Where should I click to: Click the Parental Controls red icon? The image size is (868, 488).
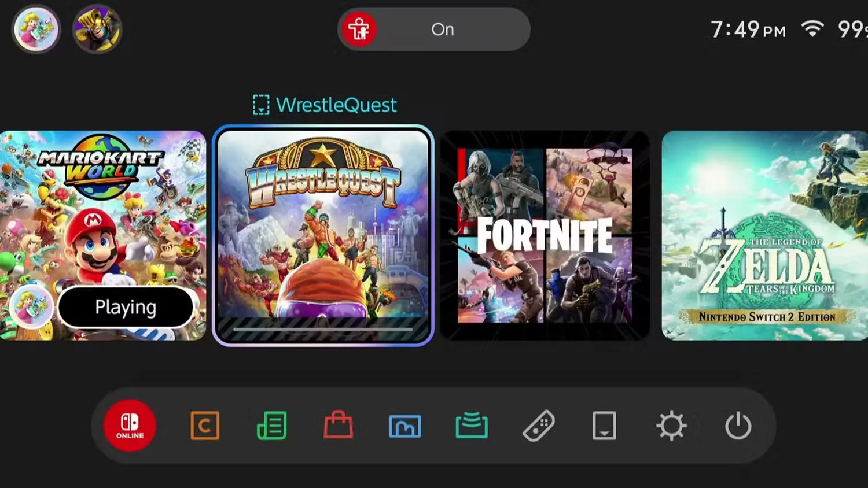point(359,29)
